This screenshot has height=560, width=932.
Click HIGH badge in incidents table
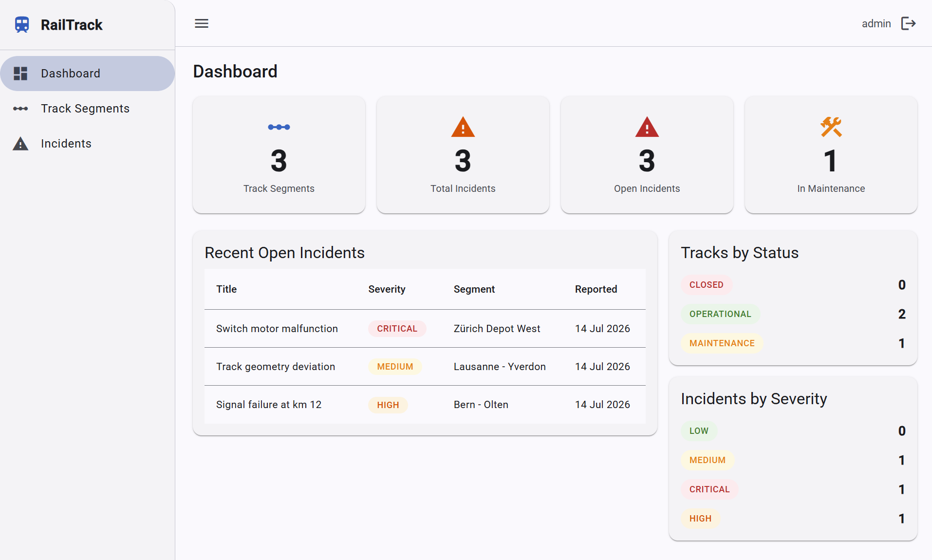click(x=388, y=405)
